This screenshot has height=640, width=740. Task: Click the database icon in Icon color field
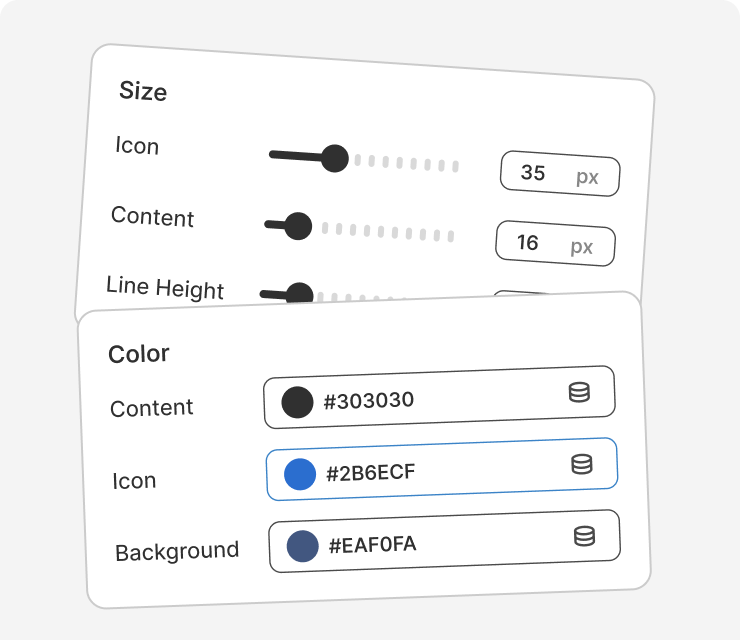(582, 464)
